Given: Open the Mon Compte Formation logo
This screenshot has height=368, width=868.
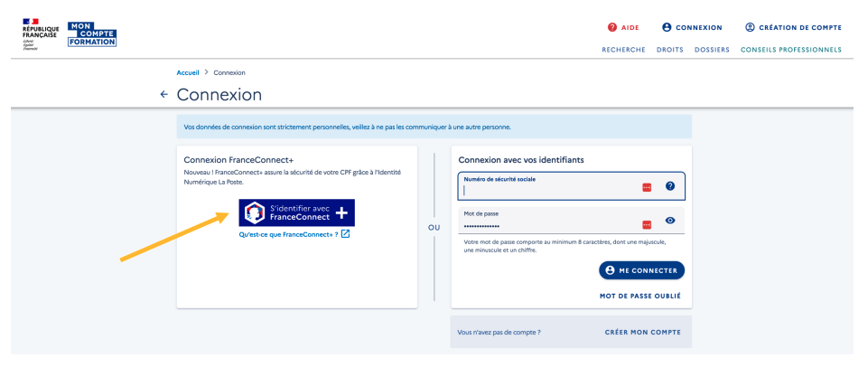Looking at the screenshot, I should click(x=92, y=34).
